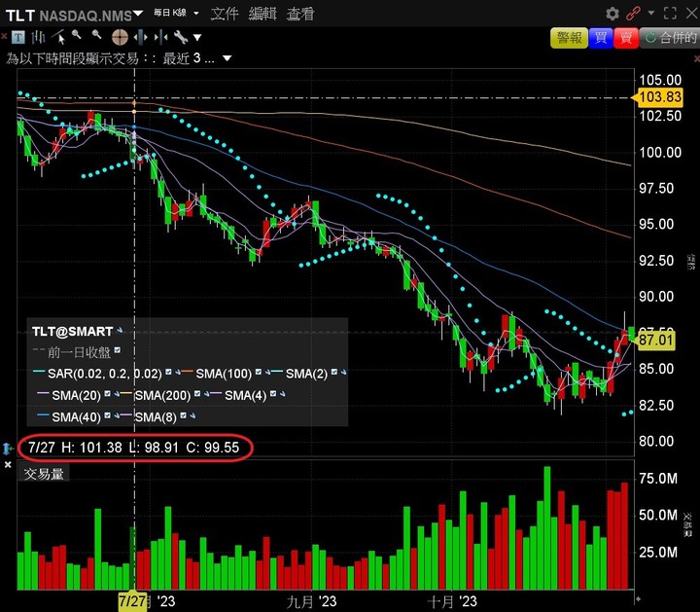700x612 pixels.
Task: Toggle the SMA(8) visibility checkbox
Action: [183, 415]
